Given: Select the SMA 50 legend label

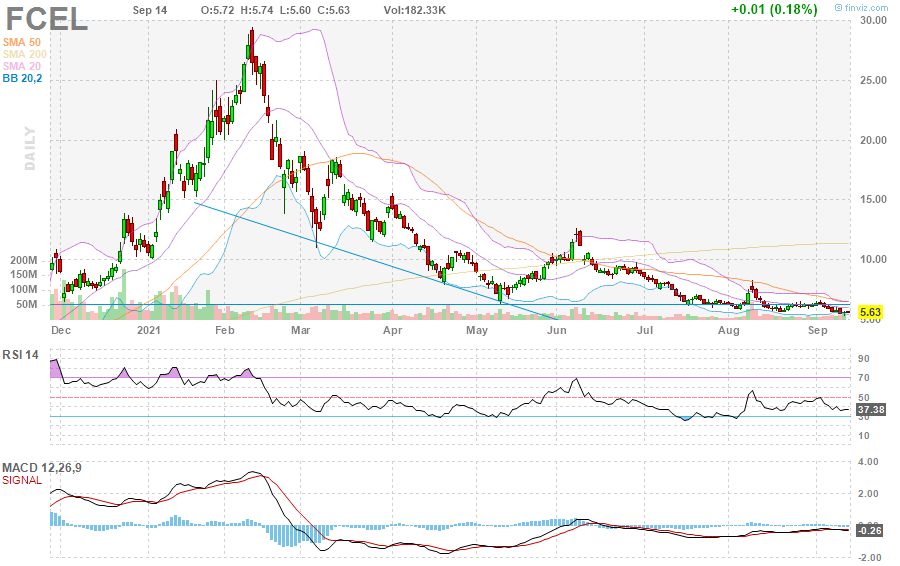Looking at the screenshot, I should click(x=24, y=40).
